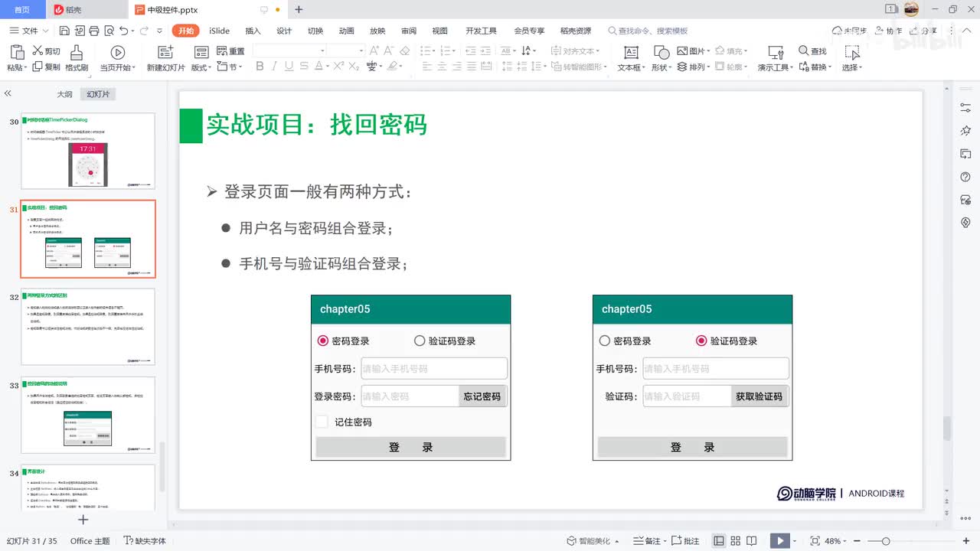The image size is (980, 551).
Task: Apply Bold formatting
Action: (260, 67)
